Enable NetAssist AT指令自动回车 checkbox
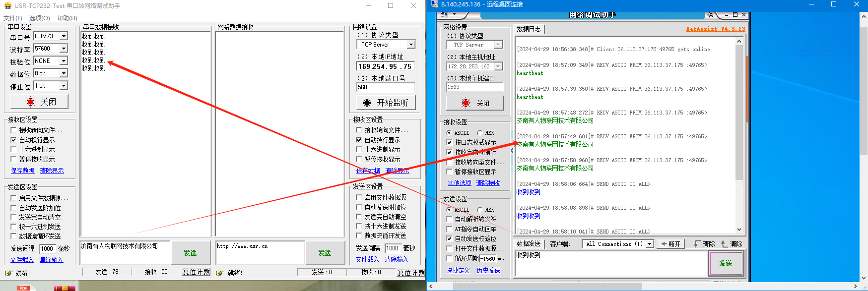Screen dimensions: 868x291 click(449, 229)
